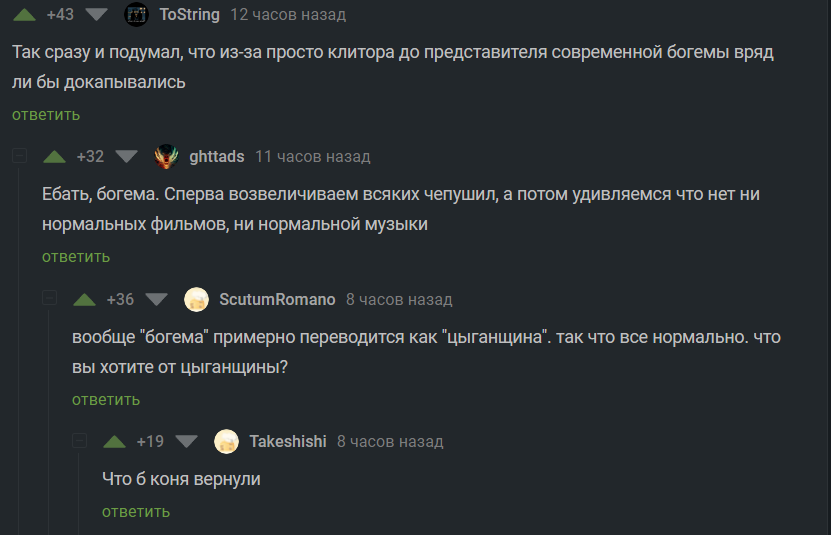Viewport: 831px width, 535px height.
Task: Downvote ToString's comment
Action: pos(95,15)
